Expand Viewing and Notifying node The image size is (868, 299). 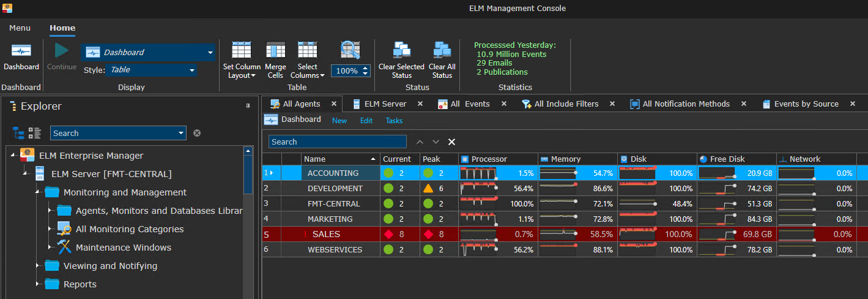point(37,266)
